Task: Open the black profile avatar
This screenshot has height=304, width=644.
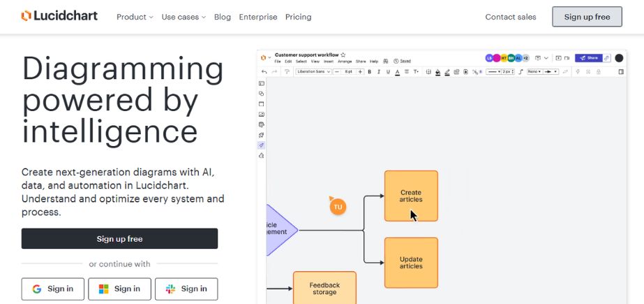Action: (619, 58)
